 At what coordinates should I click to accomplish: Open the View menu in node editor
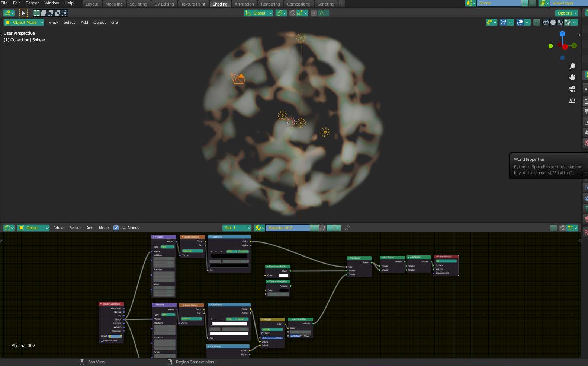59,228
